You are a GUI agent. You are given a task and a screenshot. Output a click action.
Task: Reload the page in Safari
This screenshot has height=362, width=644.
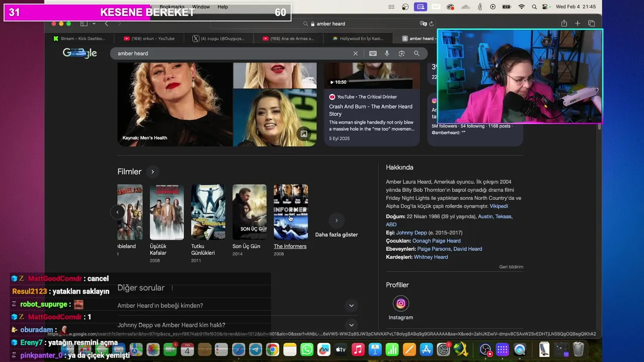[x=431, y=24]
